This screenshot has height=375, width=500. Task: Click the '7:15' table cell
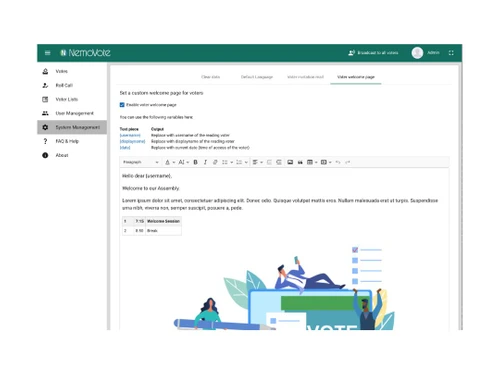click(x=139, y=221)
